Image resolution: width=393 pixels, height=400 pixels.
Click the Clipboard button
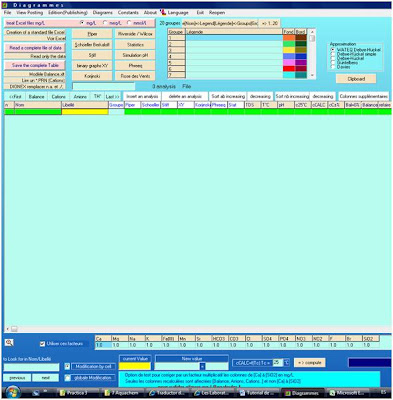click(356, 79)
